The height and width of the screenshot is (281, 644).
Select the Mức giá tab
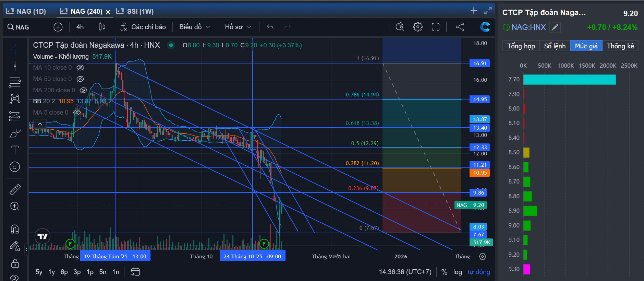586,46
